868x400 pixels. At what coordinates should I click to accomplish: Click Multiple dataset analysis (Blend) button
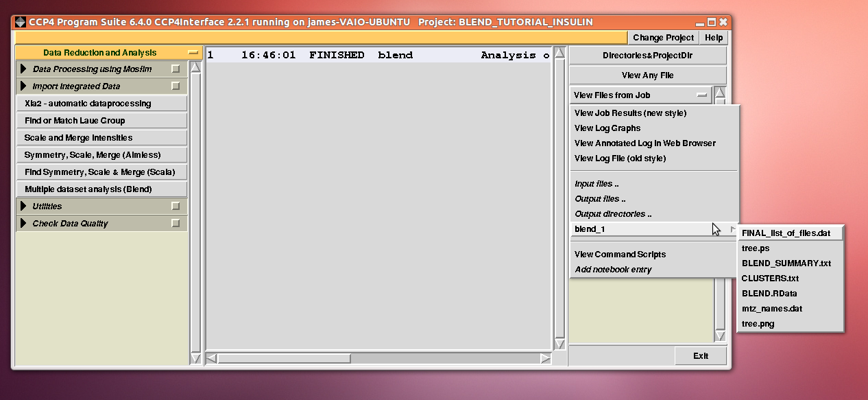click(101, 189)
